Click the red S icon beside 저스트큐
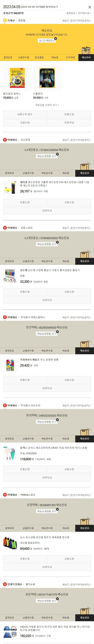The height and width of the screenshot is (644, 94). click(5, 140)
